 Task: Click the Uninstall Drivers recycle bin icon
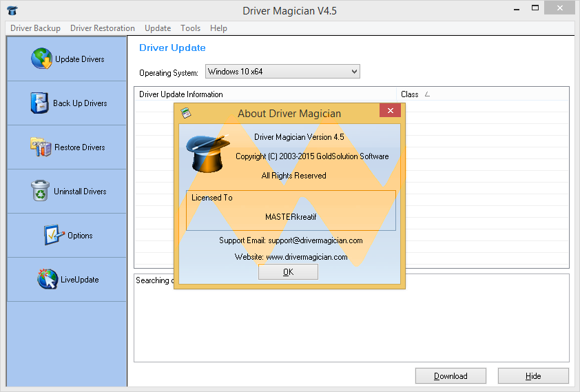40,190
